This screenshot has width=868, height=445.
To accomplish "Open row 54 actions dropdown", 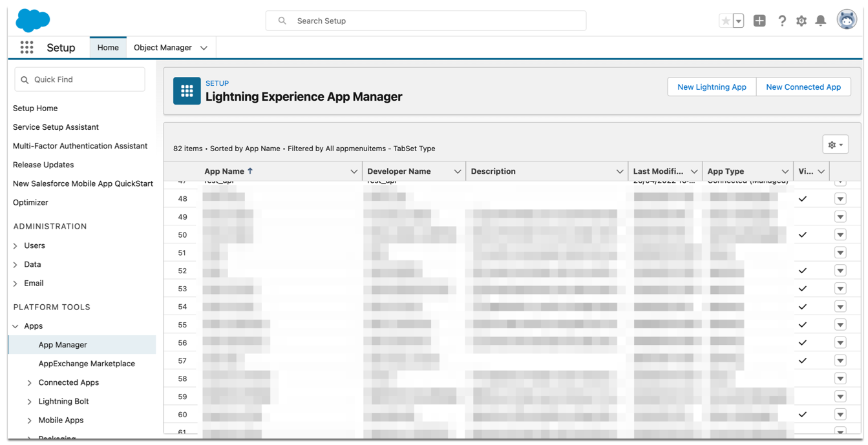I will click(840, 307).
